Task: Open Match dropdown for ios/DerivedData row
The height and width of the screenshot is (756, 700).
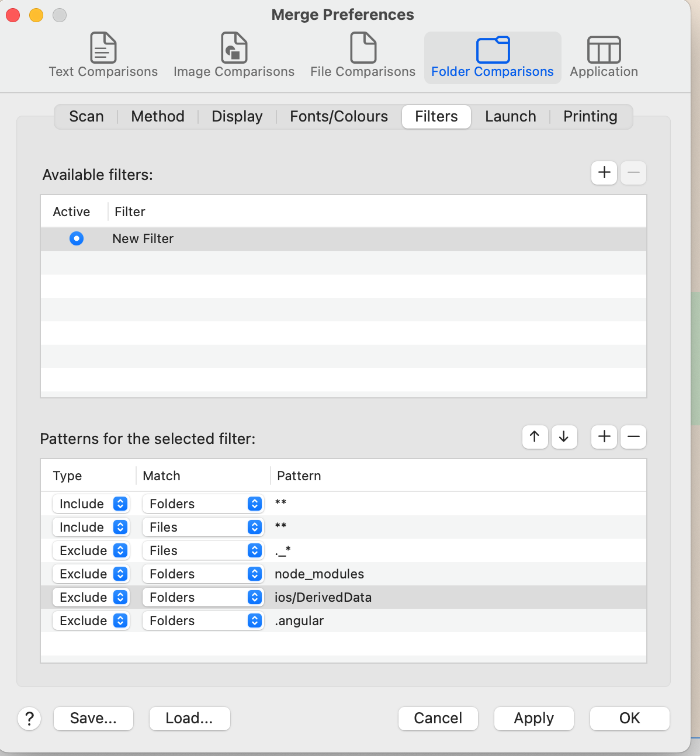Action: pyautogui.click(x=203, y=597)
